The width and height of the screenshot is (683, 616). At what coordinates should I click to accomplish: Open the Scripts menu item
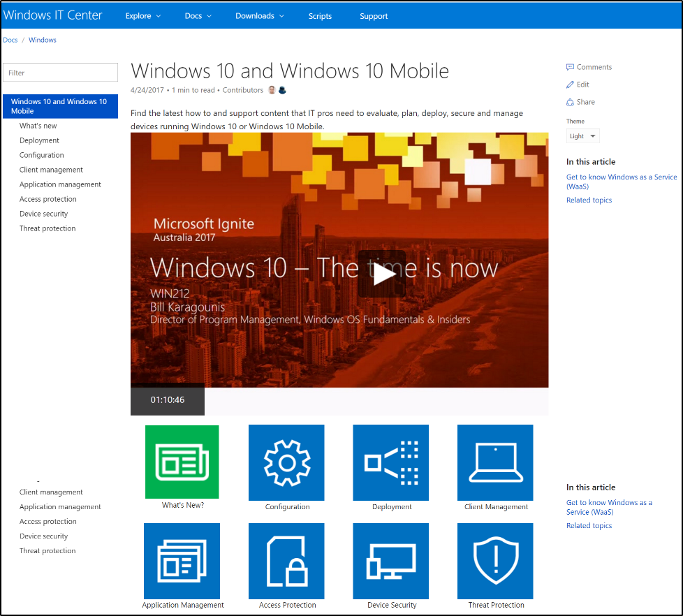point(320,16)
